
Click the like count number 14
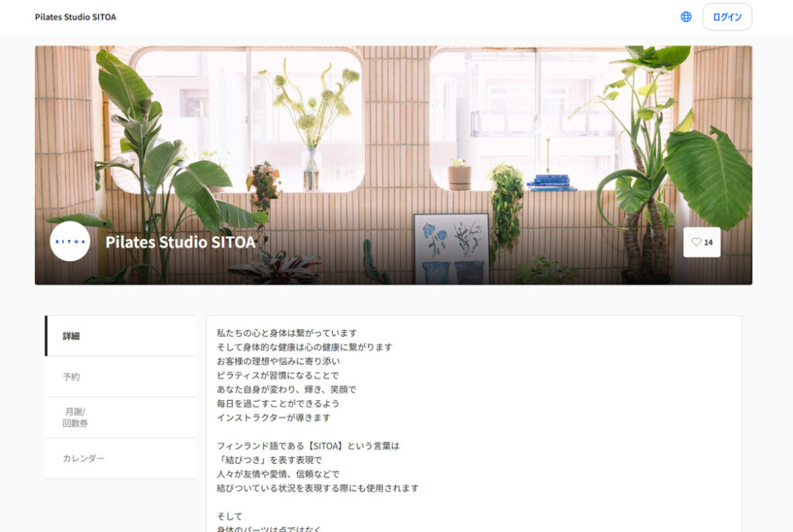(709, 242)
